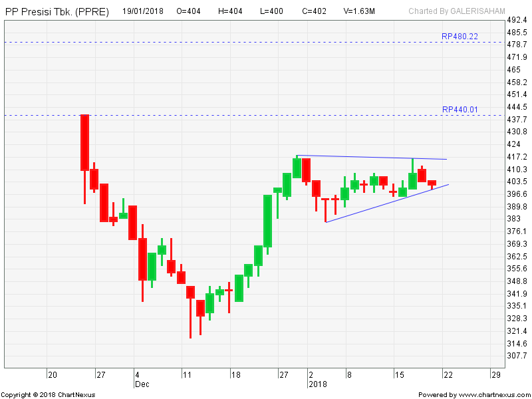532x399 pixels.
Task: Click the Dec month label on the date axis
Action: tap(142, 384)
